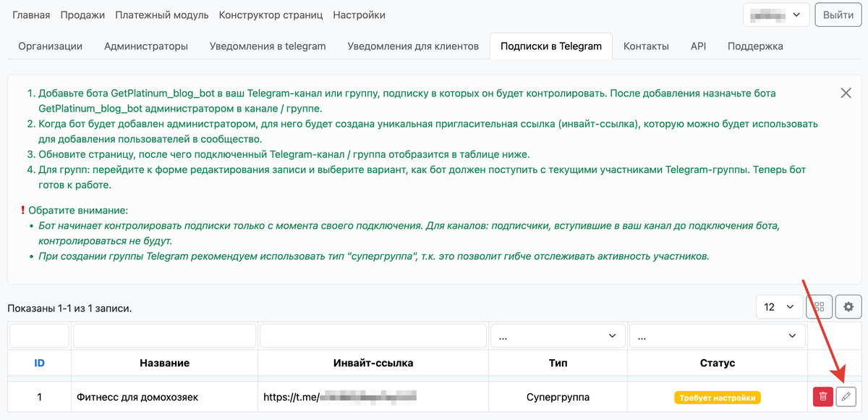Viewport: 868px width, 420px height.
Task: Click the Название filter input field
Action: (x=164, y=336)
